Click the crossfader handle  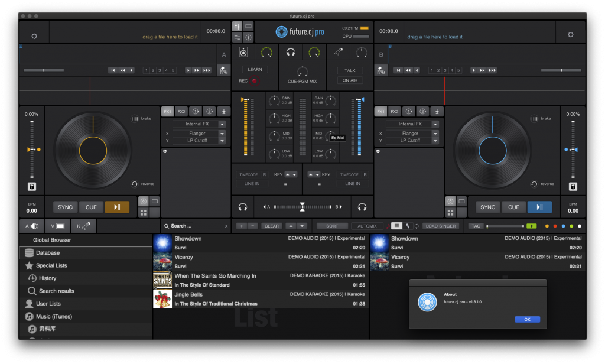[x=302, y=207]
